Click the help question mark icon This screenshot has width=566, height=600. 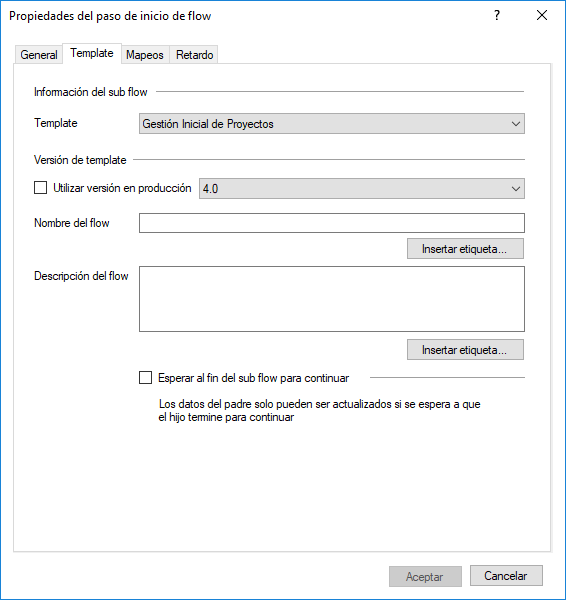pyautogui.click(x=497, y=16)
